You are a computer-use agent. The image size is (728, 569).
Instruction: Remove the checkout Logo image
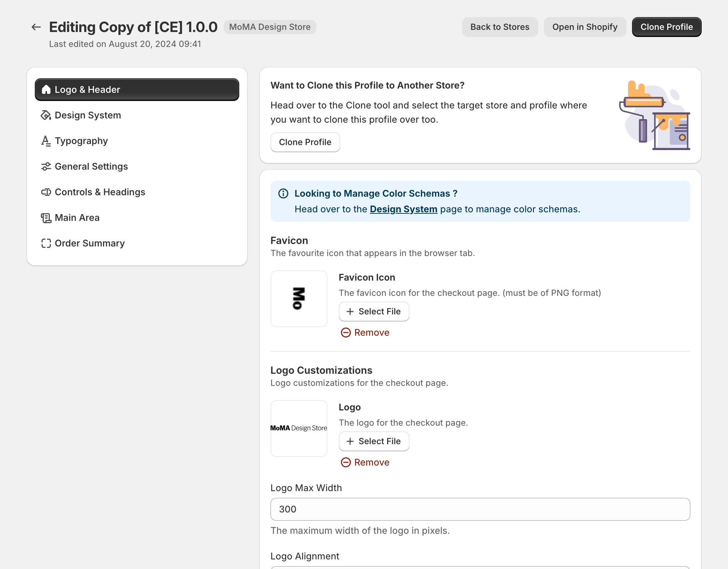[365, 462]
